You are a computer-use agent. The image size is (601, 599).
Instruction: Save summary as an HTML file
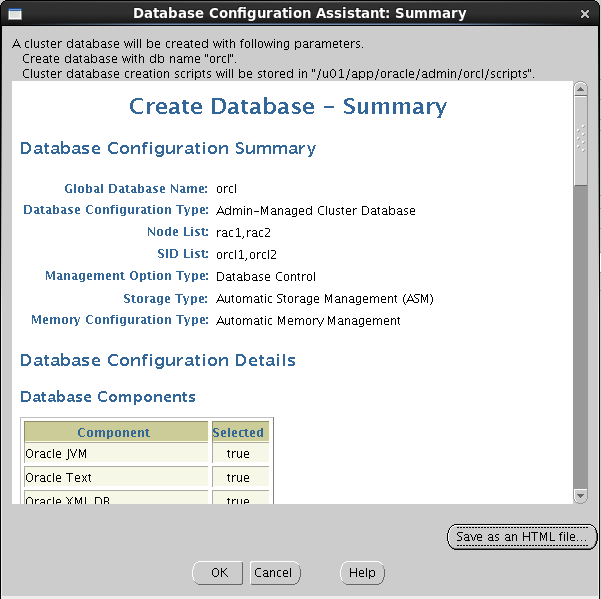pos(522,537)
